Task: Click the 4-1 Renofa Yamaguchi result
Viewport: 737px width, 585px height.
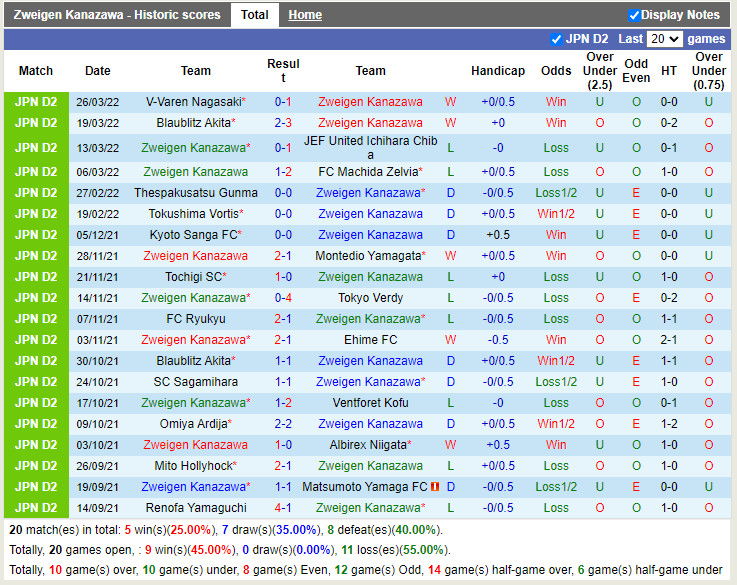Action: [283, 508]
